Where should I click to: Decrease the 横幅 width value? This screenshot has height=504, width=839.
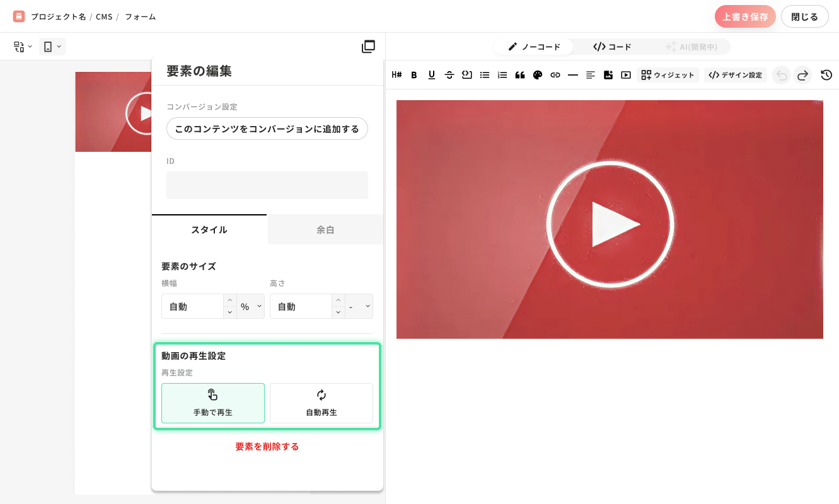coord(230,312)
